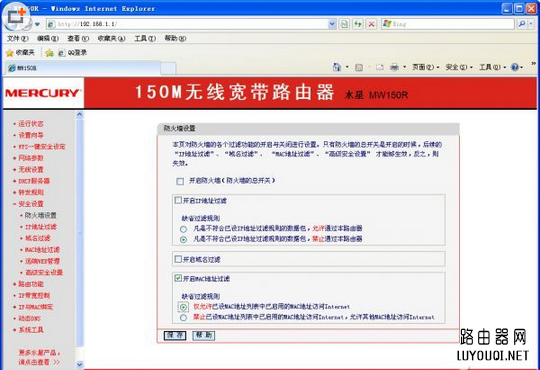The image size is (540, 370).
Task: Click the red stop loading icon
Action: tap(371, 24)
